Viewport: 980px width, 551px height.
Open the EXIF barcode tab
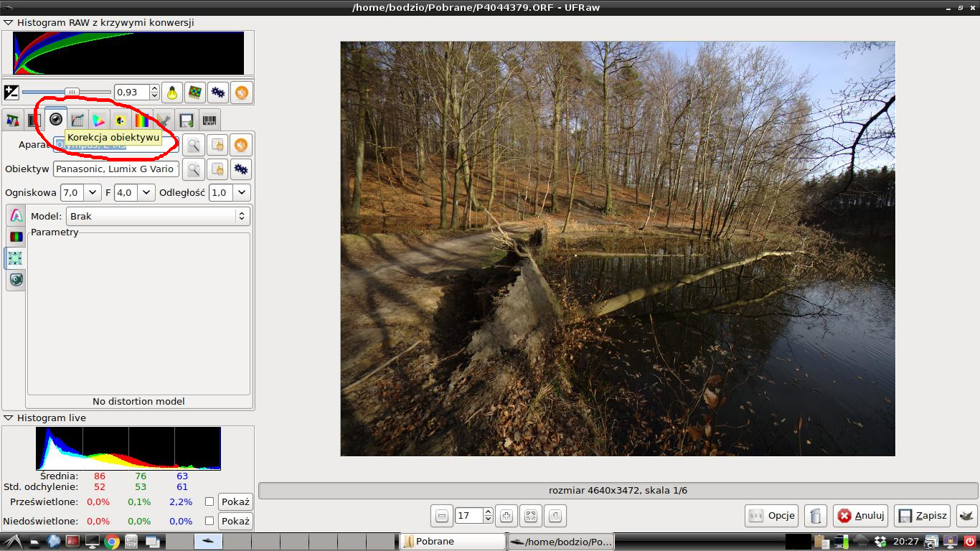point(209,121)
